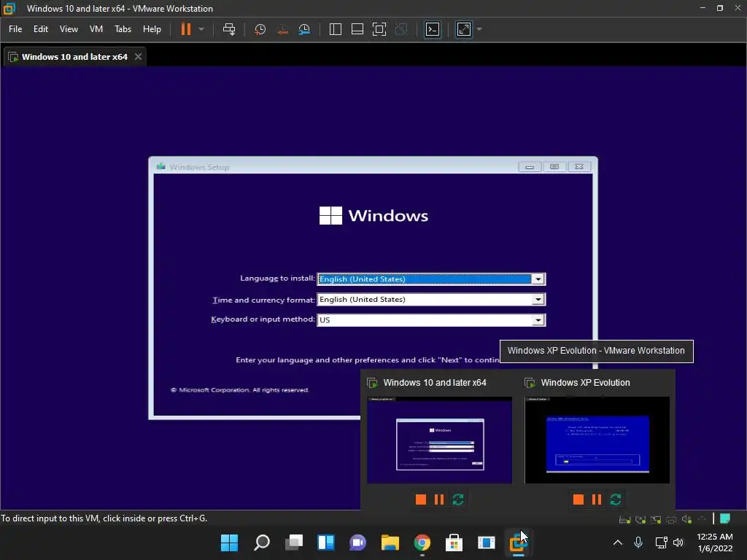Open Google Chrome from taskbar
Image resolution: width=747 pixels, height=560 pixels.
pyautogui.click(x=422, y=542)
